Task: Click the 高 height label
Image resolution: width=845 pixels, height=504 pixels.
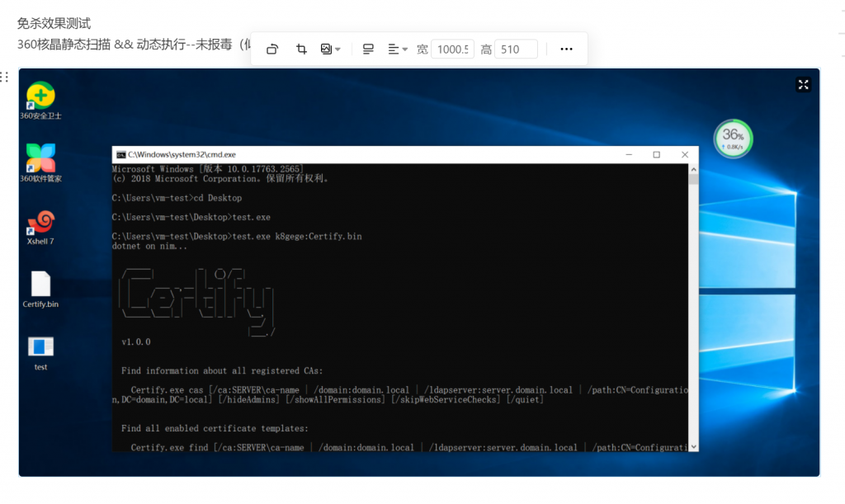Action: point(485,49)
